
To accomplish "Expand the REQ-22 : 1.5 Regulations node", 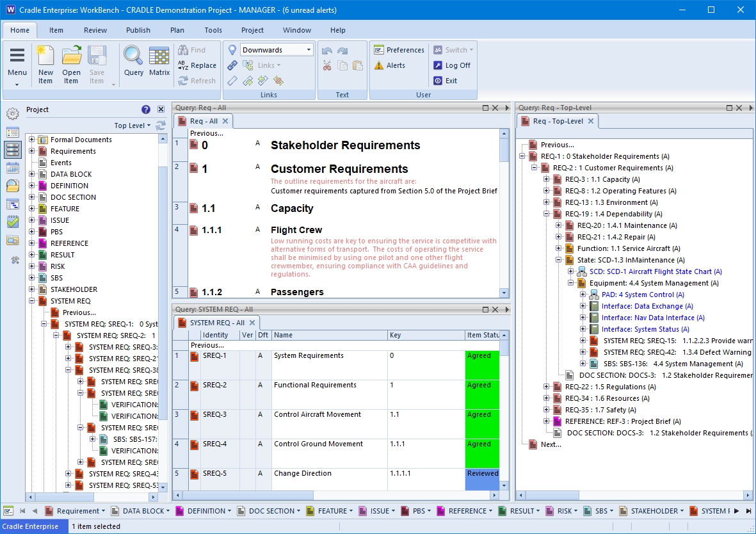I will pyautogui.click(x=546, y=387).
